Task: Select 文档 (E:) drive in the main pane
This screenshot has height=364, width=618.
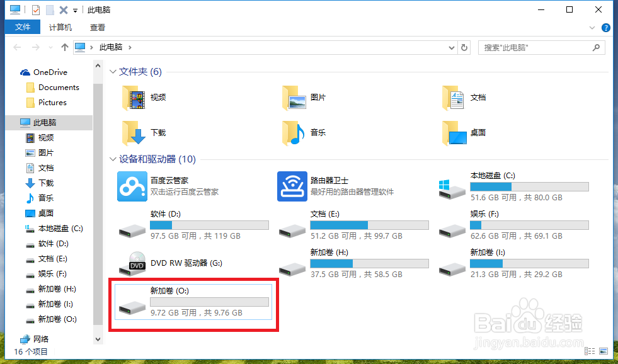Action: click(353, 225)
